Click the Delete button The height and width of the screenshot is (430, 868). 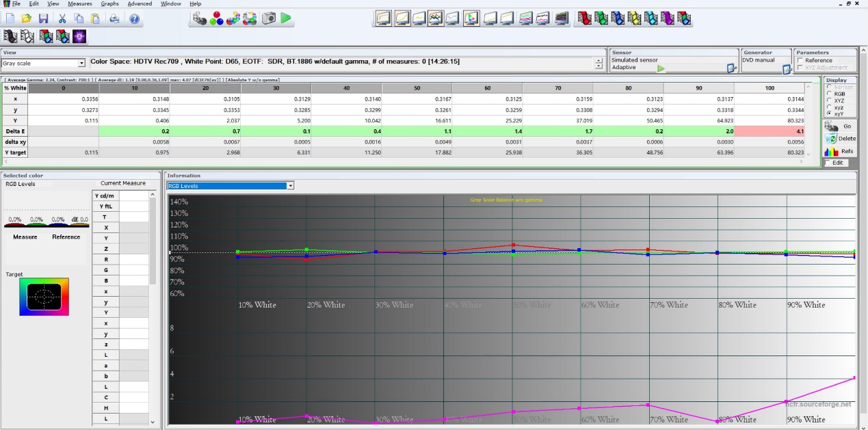[x=840, y=139]
